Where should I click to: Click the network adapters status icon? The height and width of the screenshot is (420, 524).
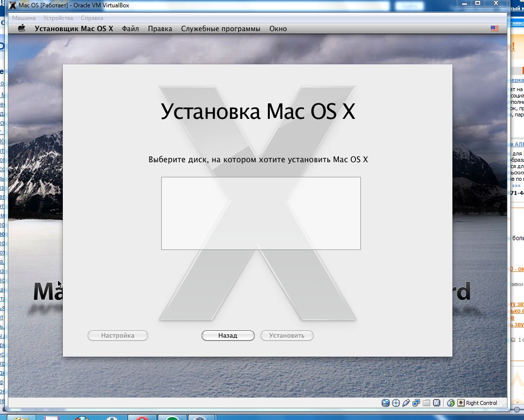point(416,403)
